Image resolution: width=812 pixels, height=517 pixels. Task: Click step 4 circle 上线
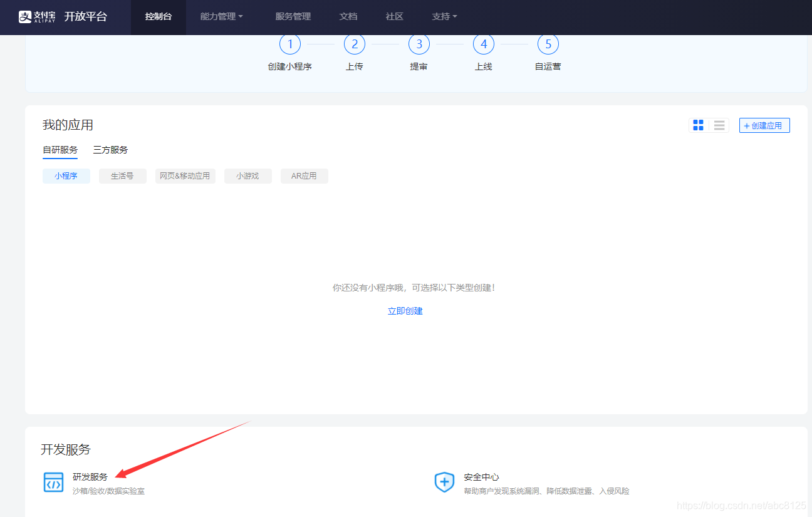(484, 44)
